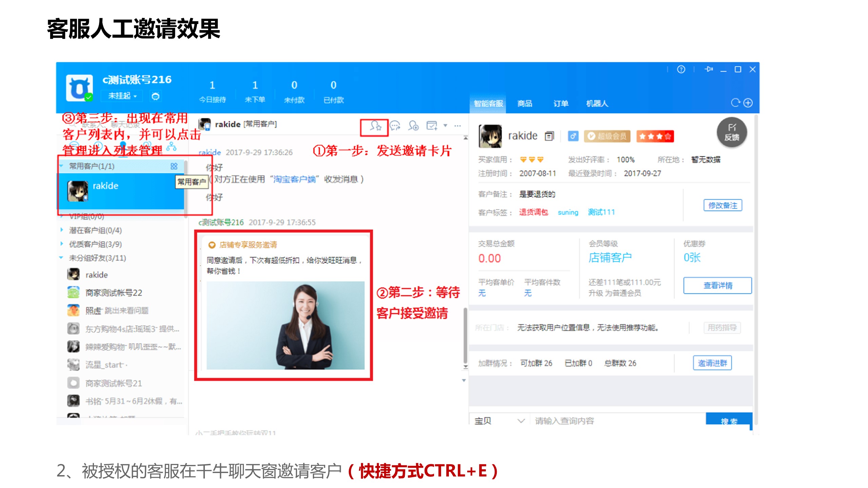This screenshot has width=868, height=488.
Task: Click the Qianniu bull account avatar
Action: pos(79,88)
